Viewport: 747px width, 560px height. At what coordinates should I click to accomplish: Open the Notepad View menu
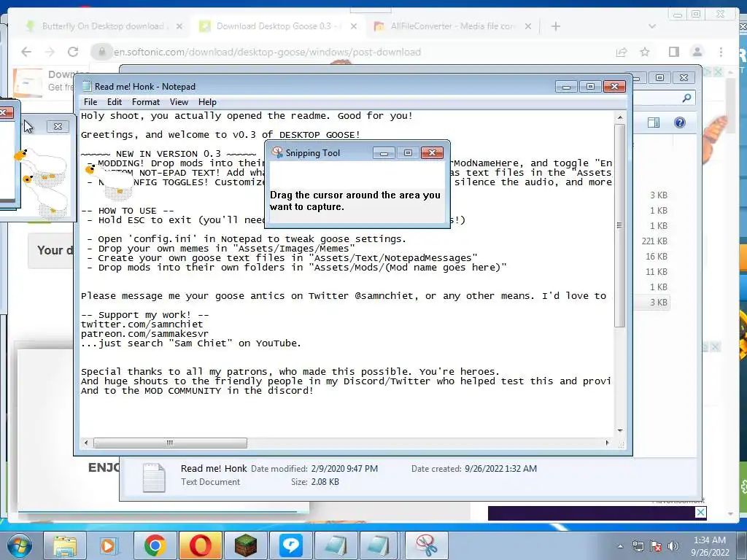click(179, 102)
